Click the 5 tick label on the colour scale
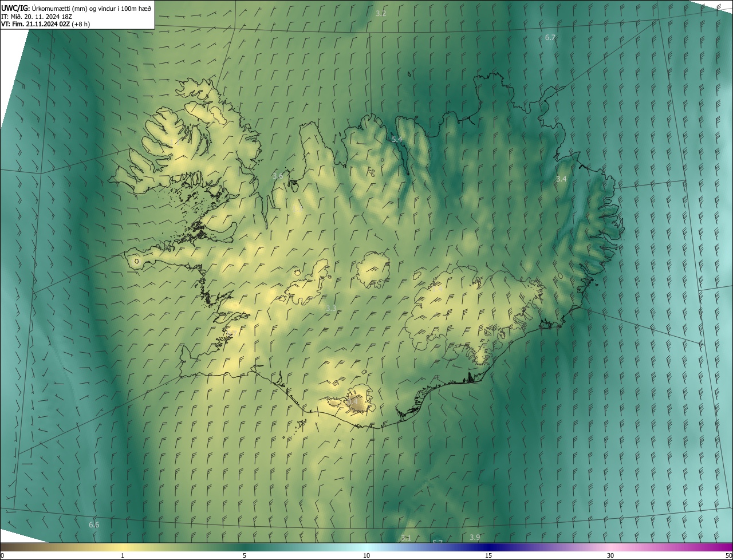Viewport: 733px width, 560px height. tap(245, 555)
